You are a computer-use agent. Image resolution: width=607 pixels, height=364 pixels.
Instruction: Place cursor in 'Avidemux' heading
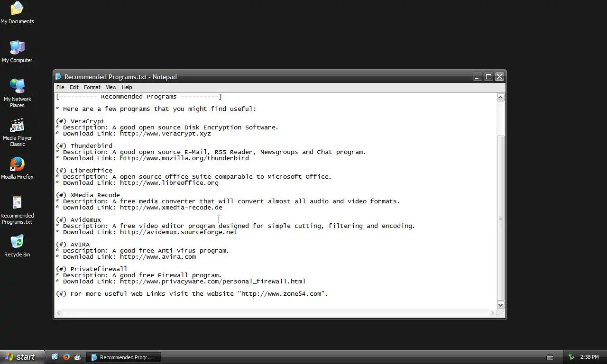[x=85, y=220]
